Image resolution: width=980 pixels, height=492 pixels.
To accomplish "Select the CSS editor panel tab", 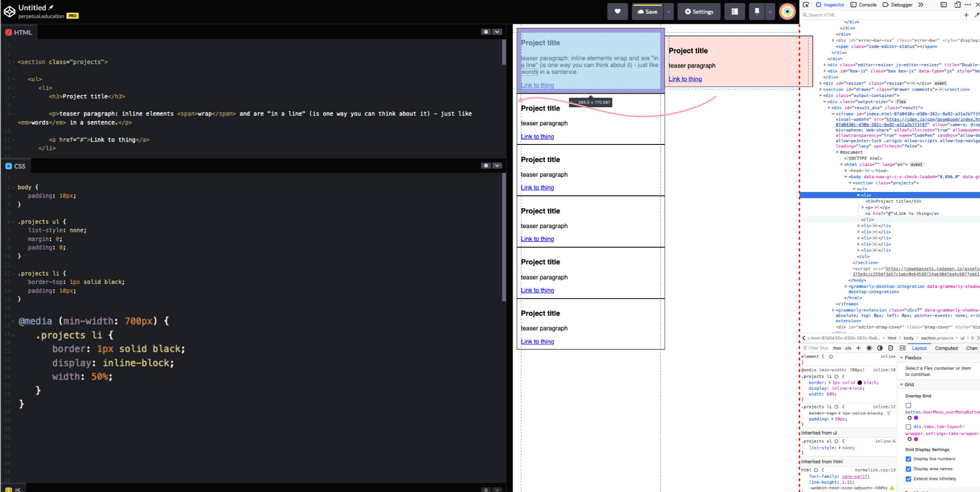I will pos(16,166).
